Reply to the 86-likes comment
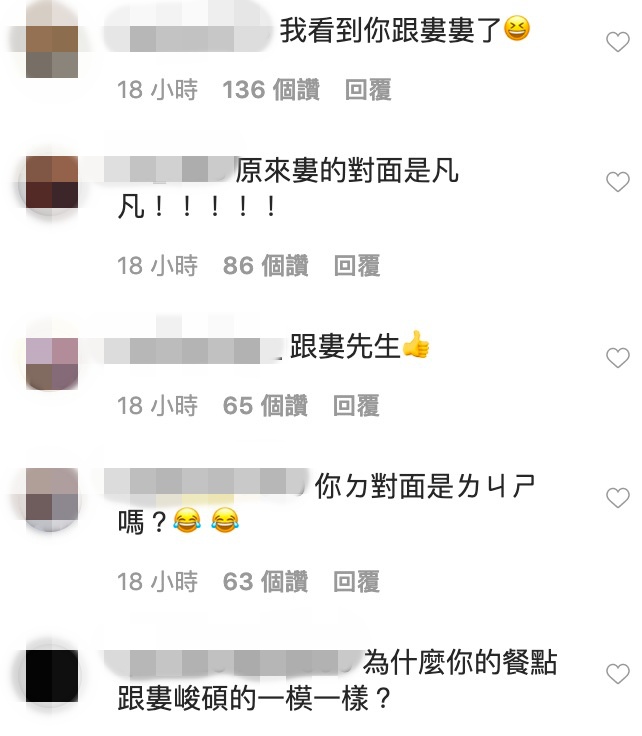Image resolution: width=642 pixels, height=736 pixels. tap(357, 266)
